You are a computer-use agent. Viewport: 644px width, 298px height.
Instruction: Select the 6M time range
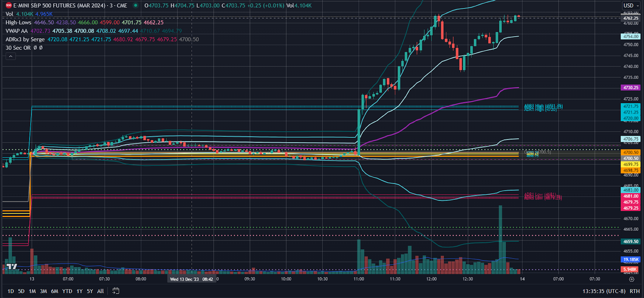click(54, 291)
